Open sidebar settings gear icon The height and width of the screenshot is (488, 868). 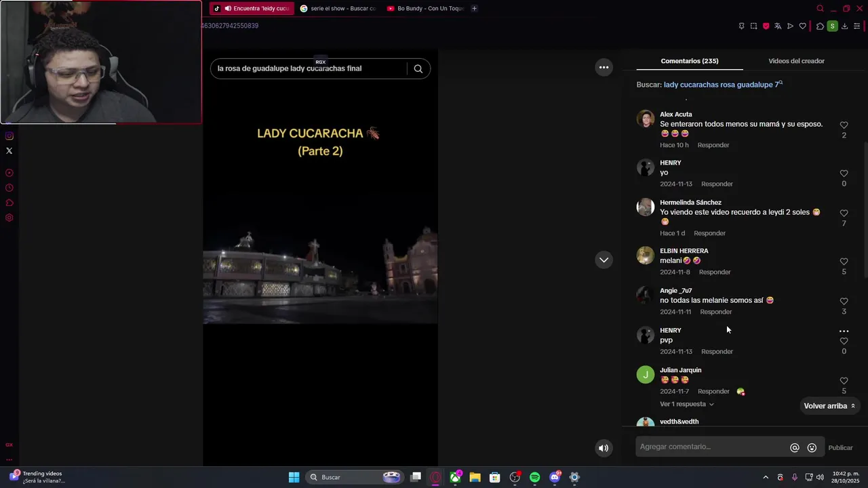9,218
